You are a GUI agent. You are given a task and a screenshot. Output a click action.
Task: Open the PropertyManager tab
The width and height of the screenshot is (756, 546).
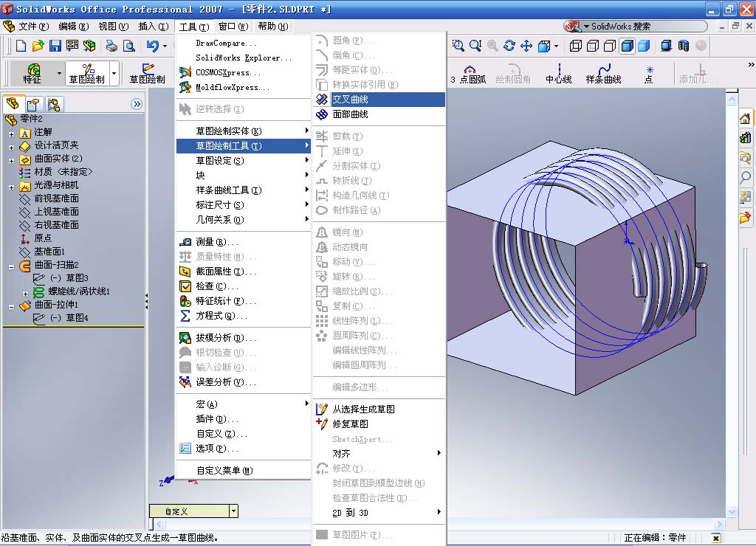pos(33,104)
